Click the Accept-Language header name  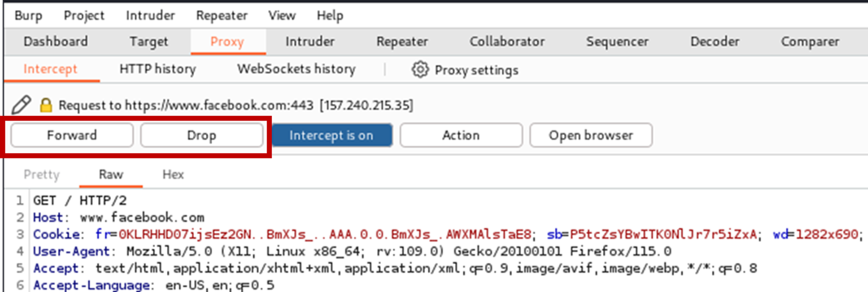tap(92, 285)
